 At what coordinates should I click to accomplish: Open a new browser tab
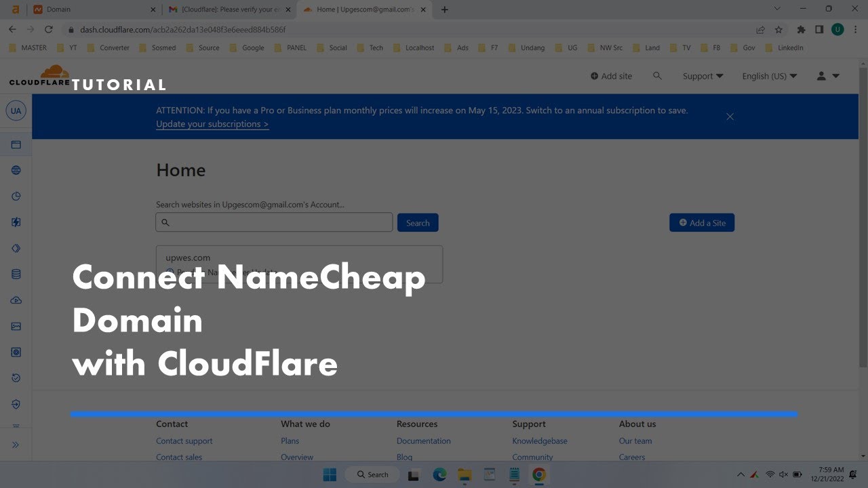(445, 9)
